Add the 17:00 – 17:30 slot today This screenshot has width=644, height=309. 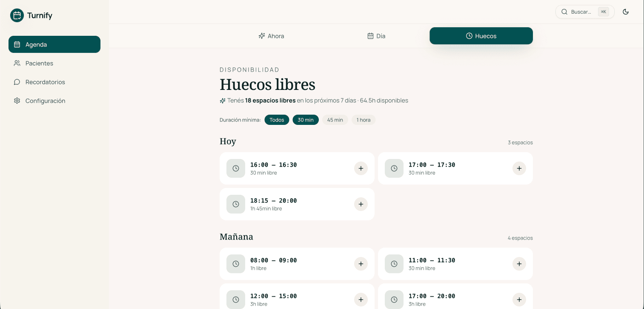tap(519, 168)
